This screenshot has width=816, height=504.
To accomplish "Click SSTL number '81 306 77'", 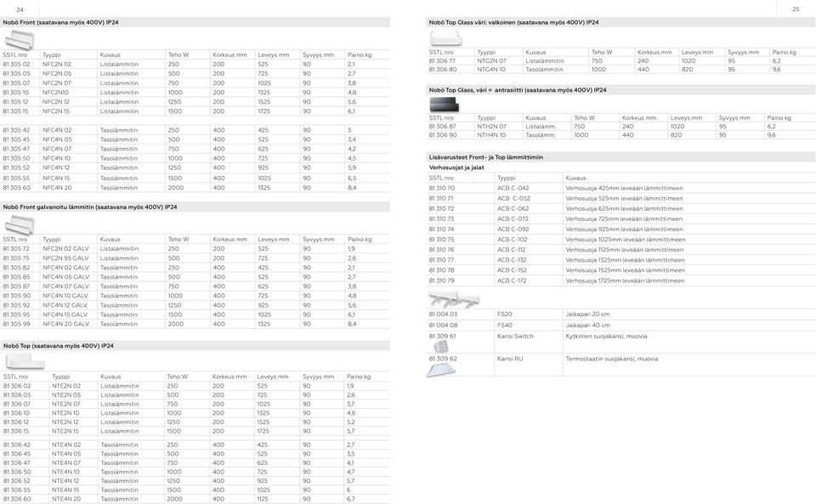I will 442,61.
